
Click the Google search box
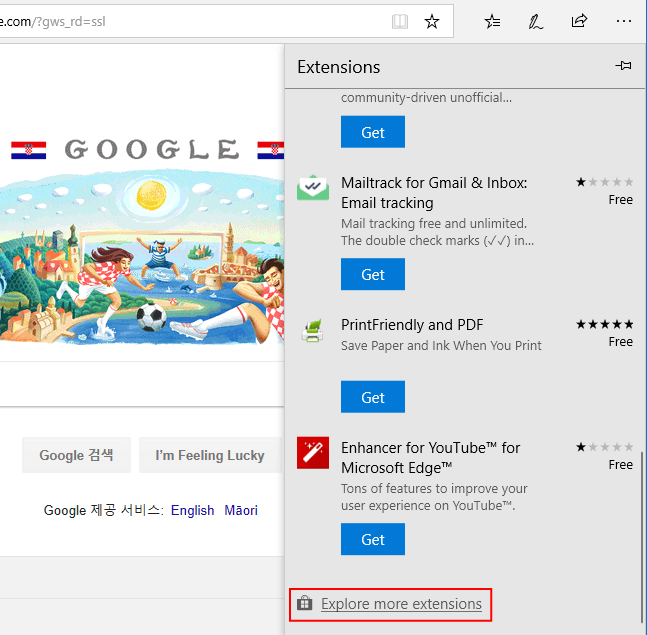142,384
